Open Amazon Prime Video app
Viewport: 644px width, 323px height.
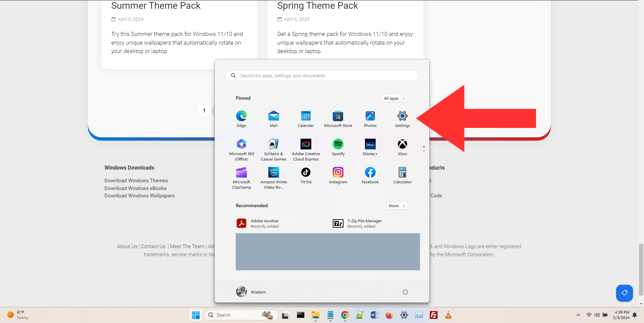tap(273, 178)
